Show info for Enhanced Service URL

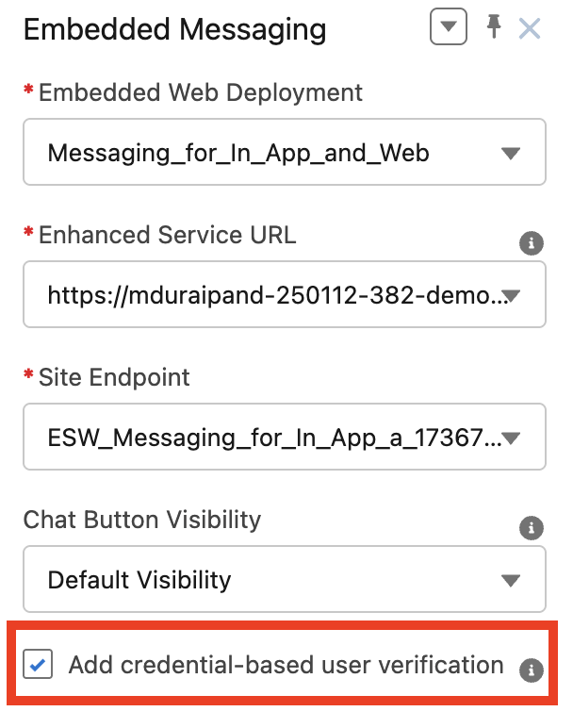532,244
